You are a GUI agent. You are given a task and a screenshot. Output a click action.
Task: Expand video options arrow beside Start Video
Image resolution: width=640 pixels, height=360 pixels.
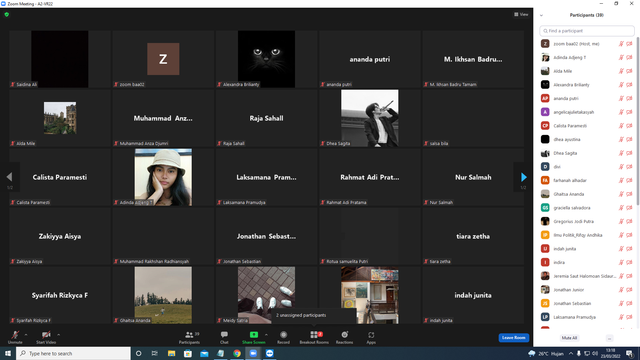pyautogui.click(x=58, y=335)
